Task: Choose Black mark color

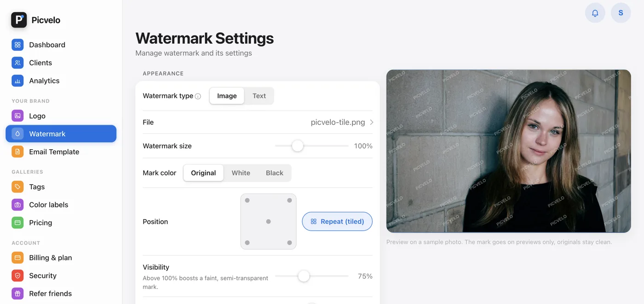Action: 275,173
